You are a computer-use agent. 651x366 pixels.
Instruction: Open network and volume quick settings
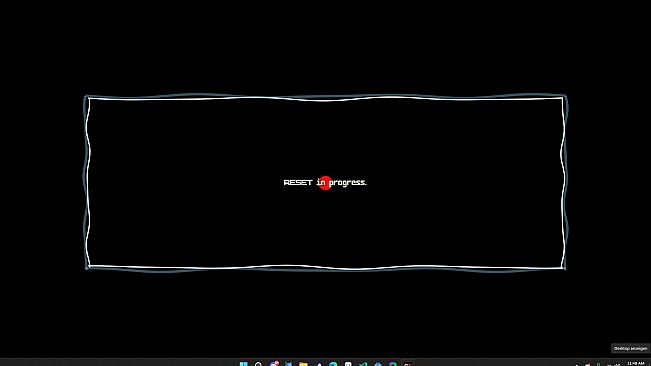pyautogui.click(x=614, y=365)
